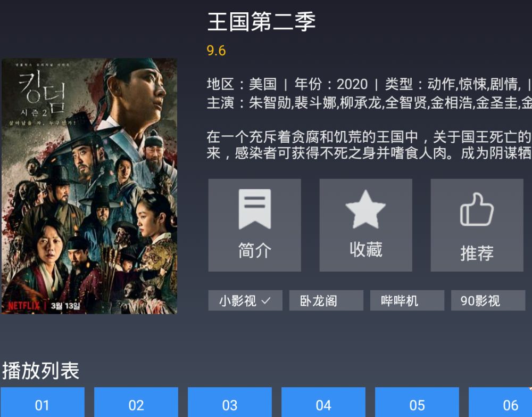Screen dimensions: 532x417
Task: Click the 播放列表 heading
Action: coord(41,371)
